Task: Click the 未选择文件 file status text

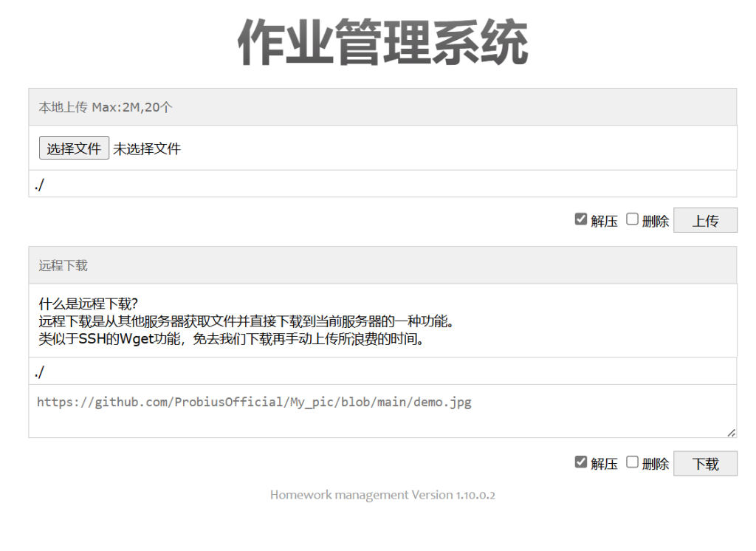Action: (x=147, y=148)
